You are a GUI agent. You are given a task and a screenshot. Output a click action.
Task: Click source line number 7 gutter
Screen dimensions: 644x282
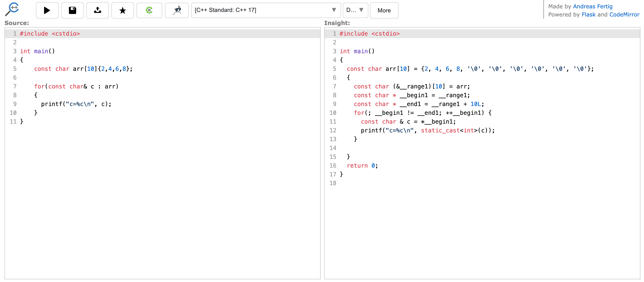pos(14,86)
